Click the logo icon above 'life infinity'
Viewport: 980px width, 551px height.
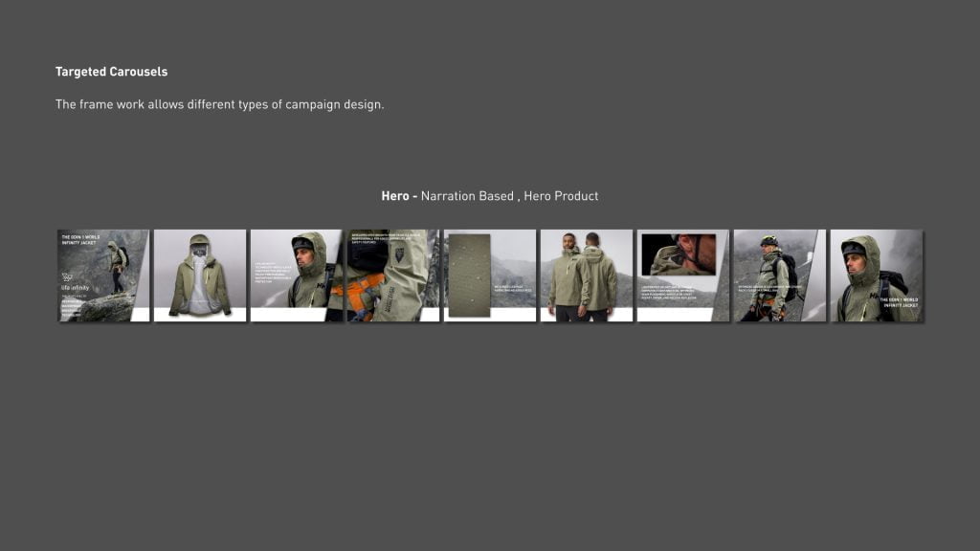tap(66, 276)
